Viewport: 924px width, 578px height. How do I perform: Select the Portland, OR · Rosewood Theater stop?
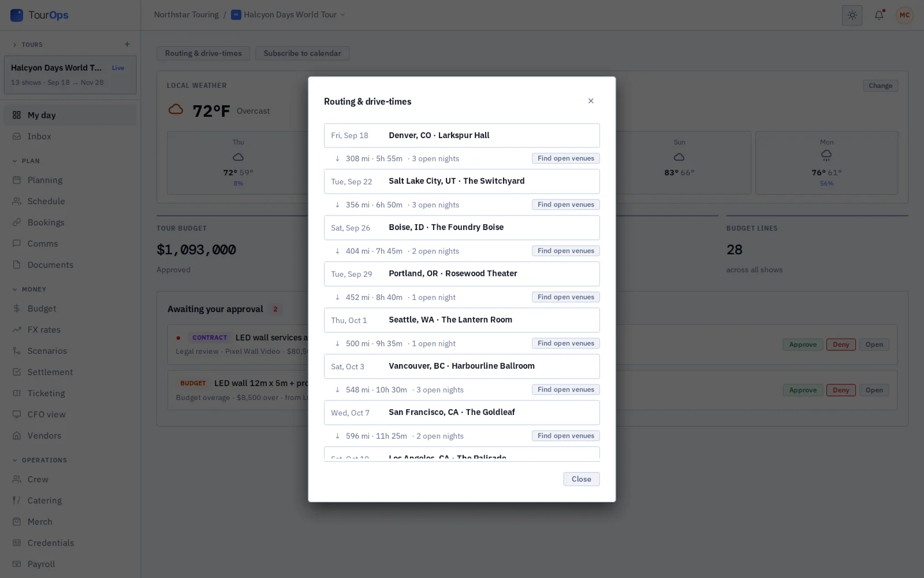click(x=462, y=274)
